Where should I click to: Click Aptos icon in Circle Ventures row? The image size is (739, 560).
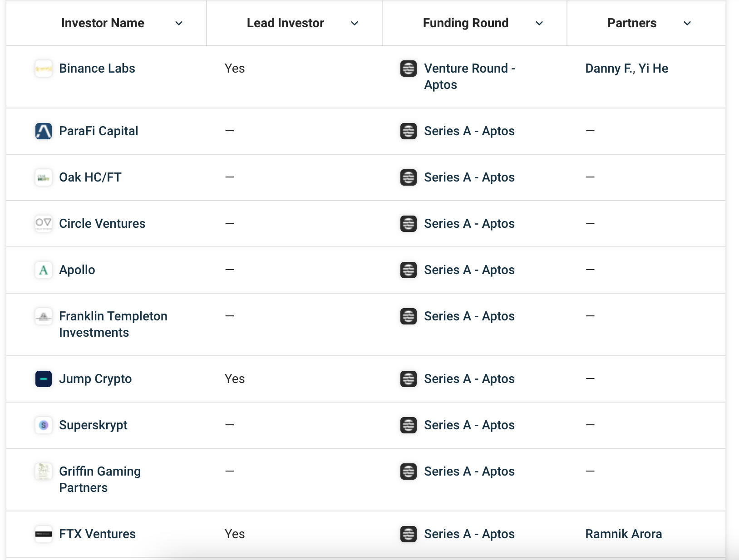click(x=409, y=224)
